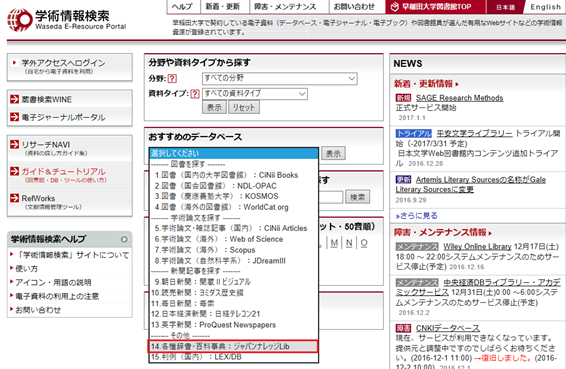Open RefWorks link in sidebar
The width and height of the screenshot is (566, 369).
coord(38,198)
